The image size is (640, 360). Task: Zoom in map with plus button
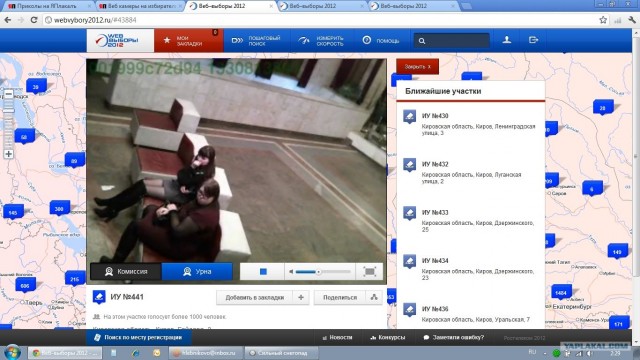point(9,154)
